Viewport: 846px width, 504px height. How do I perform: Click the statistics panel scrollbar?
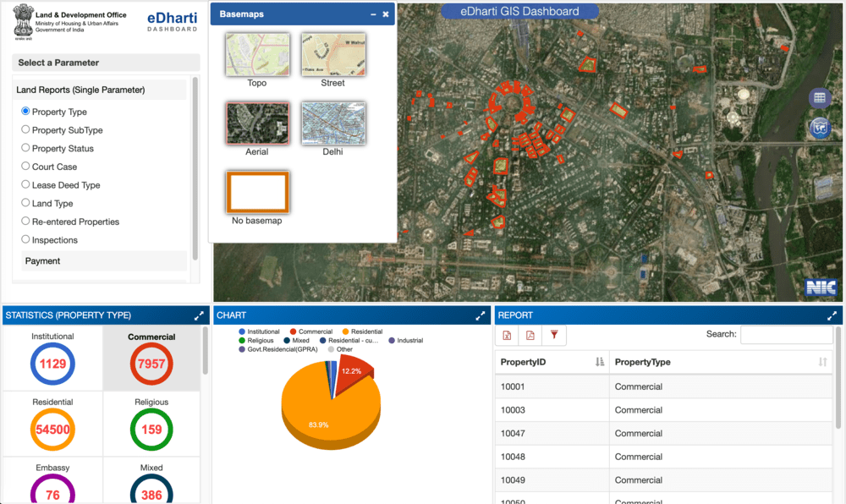(205, 351)
